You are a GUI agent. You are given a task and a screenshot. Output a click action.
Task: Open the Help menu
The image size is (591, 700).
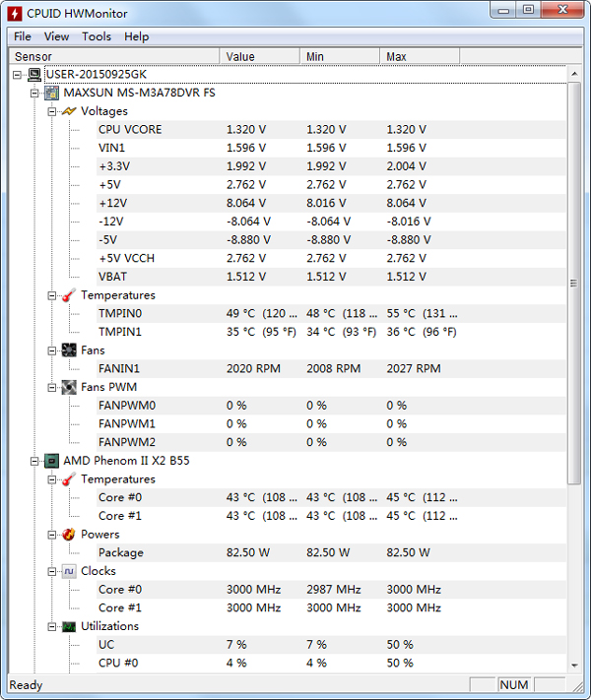point(136,36)
